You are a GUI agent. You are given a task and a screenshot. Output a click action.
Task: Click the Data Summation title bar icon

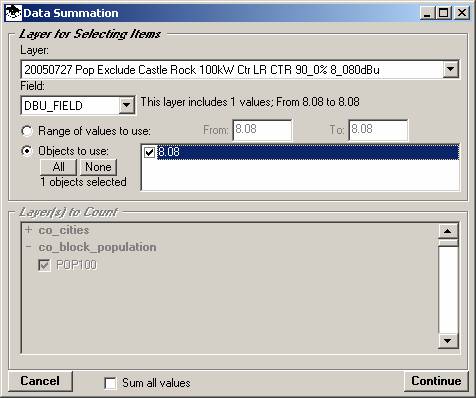[x=14, y=13]
